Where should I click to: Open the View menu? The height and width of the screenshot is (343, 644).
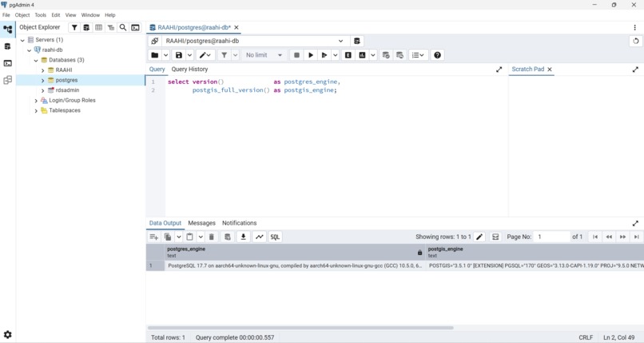coord(70,14)
